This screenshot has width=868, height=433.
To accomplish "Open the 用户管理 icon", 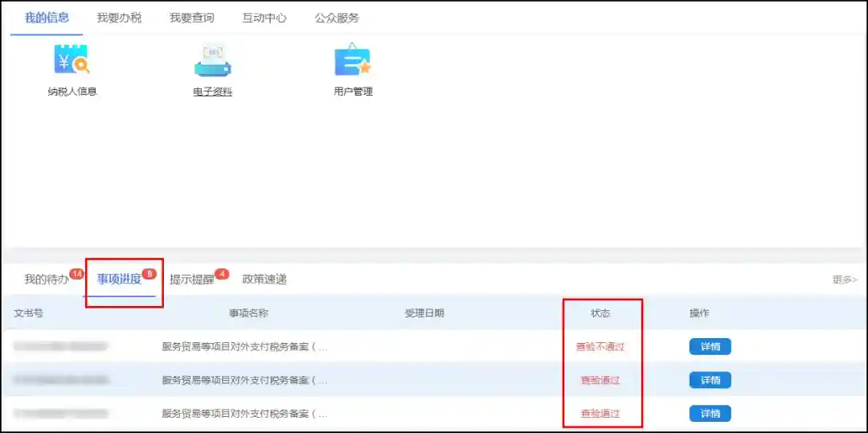I will coord(353,60).
